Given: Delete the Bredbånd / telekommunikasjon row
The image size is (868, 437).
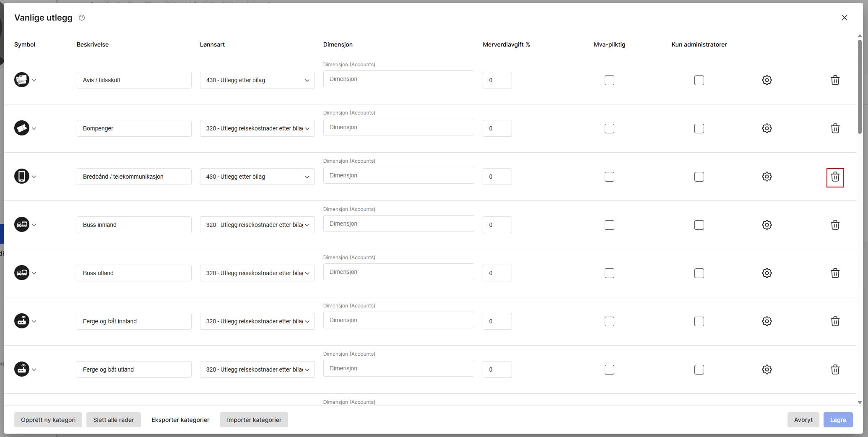Looking at the screenshot, I should tap(835, 177).
